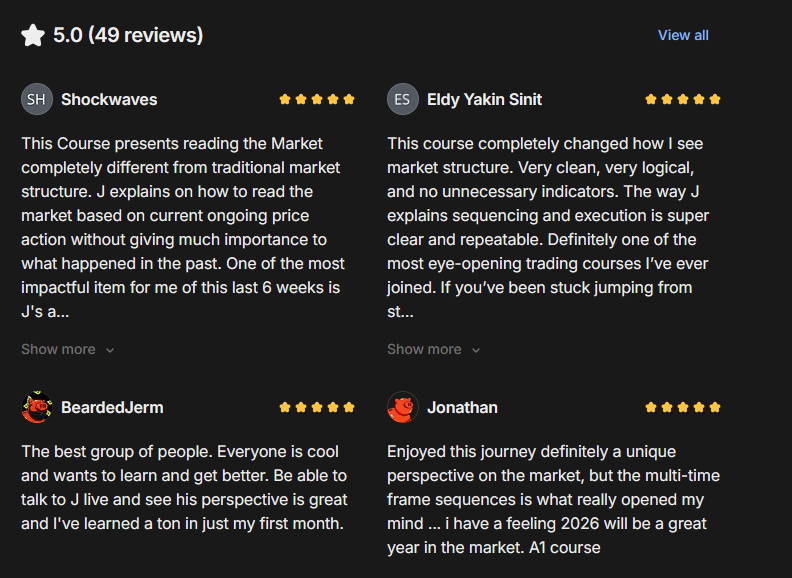Image resolution: width=792 pixels, height=578 pixels.
Task: Click the star icon beside 5.0 rating
Action: (33, 36)
